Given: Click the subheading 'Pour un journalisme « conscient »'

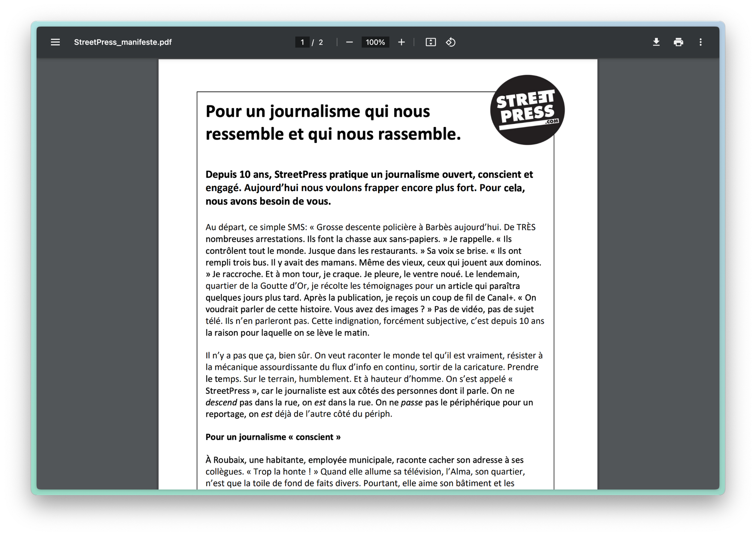Looking at the screenshot, I should [273, 437].
